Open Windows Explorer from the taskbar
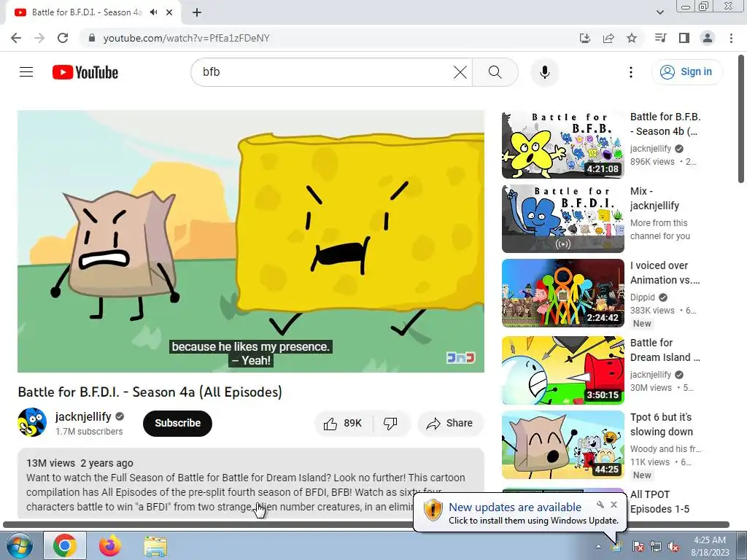The height and width of the screenshot is (560, 747). coord(155,546)
